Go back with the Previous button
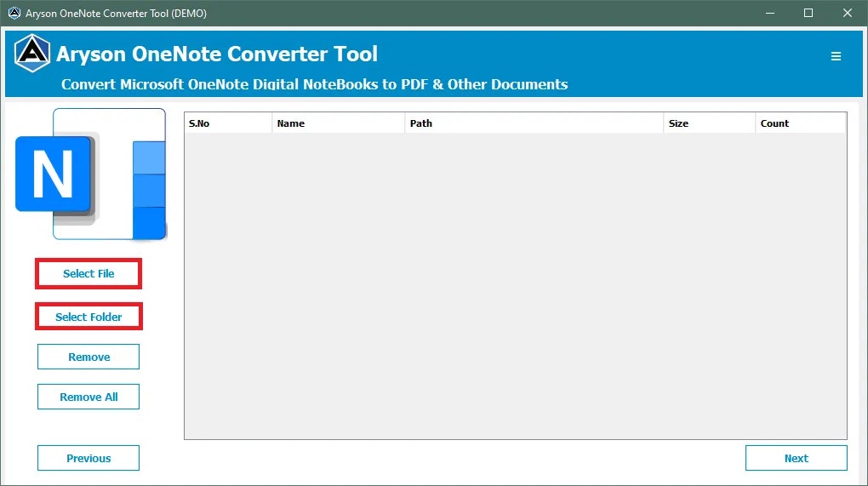Viewport: 868px width, 486px height. click(x=89, y=458)
